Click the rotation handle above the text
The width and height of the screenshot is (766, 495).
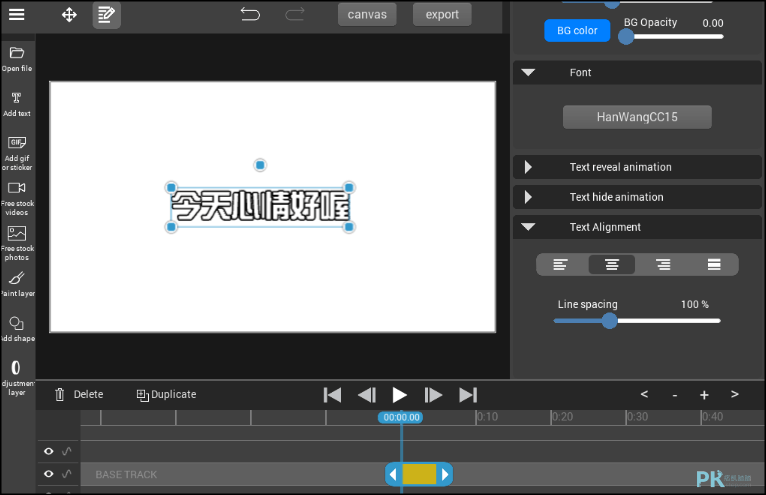(x=260, y=165)
